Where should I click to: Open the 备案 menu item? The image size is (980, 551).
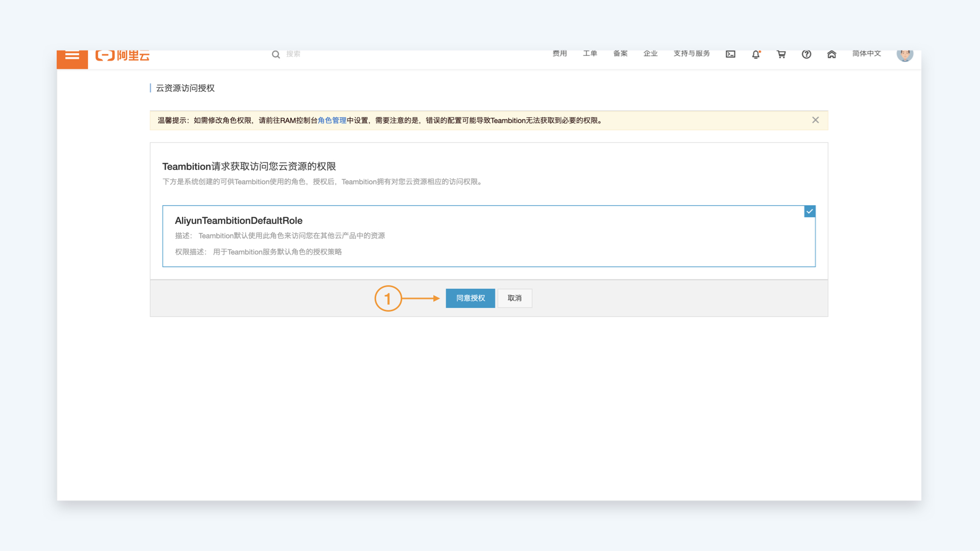pyautogui.click(x=620, y=54)
